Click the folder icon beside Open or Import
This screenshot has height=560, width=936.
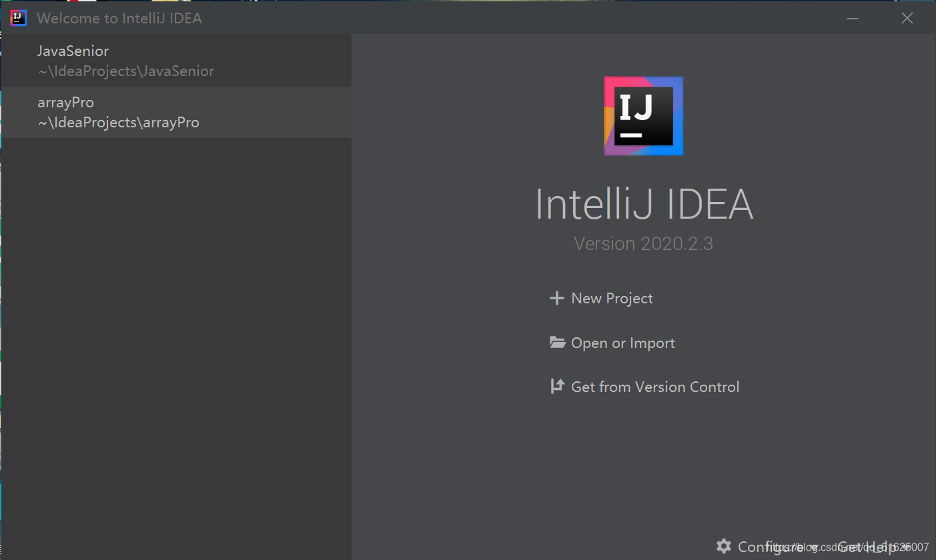click(557, 343)
